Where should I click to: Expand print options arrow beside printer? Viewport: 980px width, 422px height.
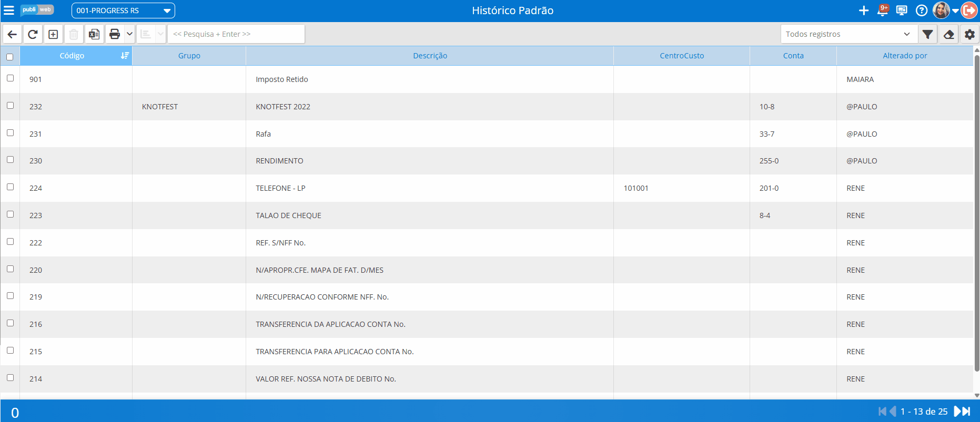tap(129, 34)
